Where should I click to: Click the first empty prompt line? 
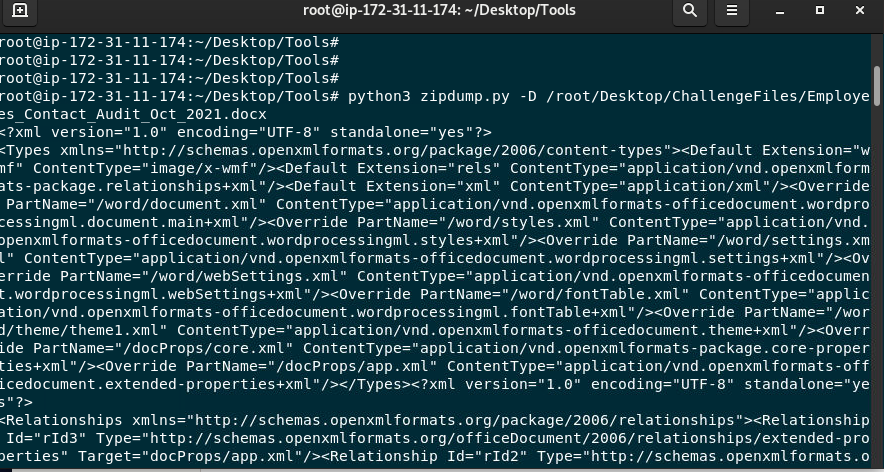[170, 43]
